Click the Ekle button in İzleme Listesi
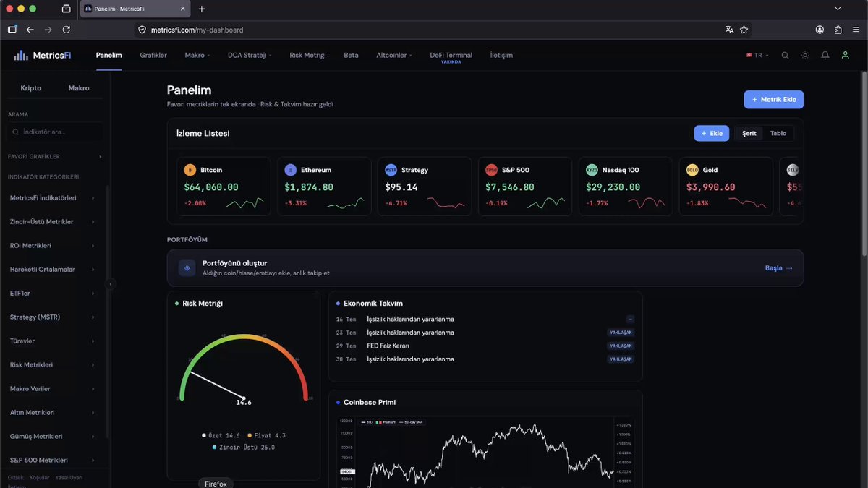 click(712, 133)
